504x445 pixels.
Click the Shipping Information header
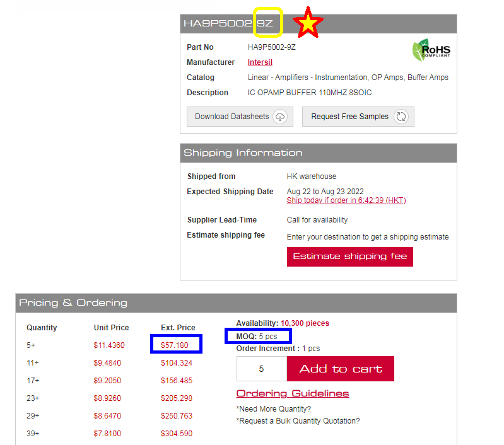tap(243, 153)
